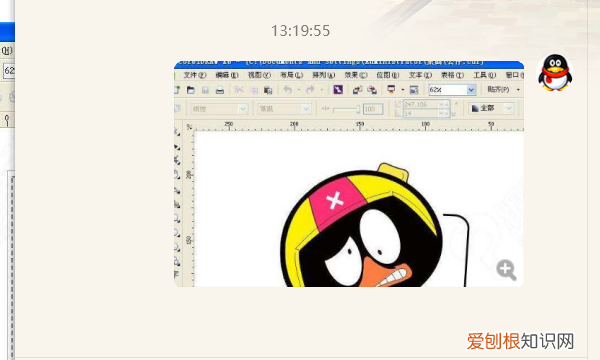Expand the Undo history dropdown arrow
This screenshot has height=360, width=600.
(299, 90)
